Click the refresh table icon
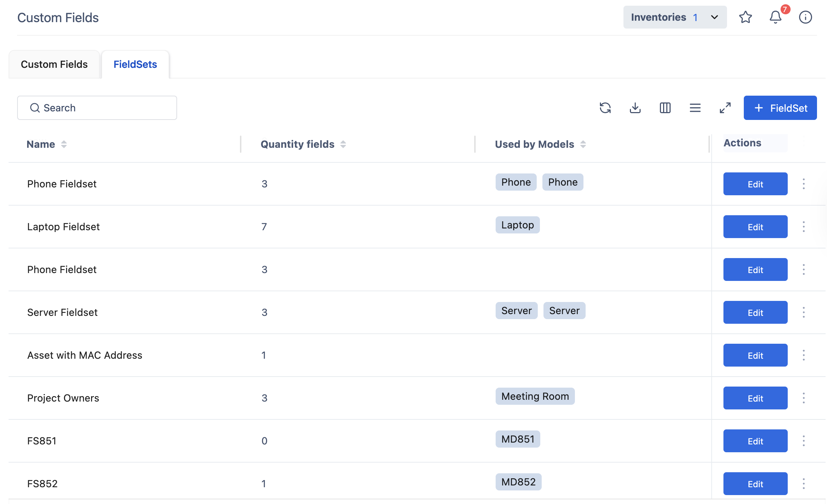This screenshot has width=827, height=504. click(x=605, y=108)
